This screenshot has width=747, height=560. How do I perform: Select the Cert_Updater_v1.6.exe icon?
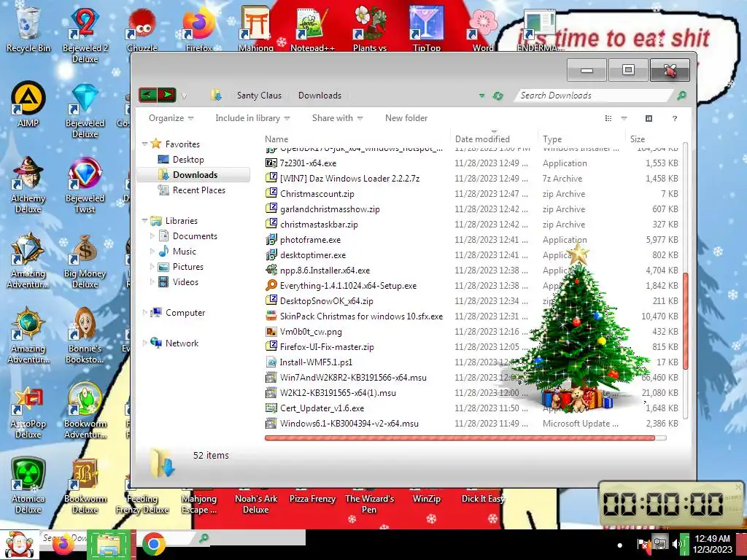(x=271, y=408)
